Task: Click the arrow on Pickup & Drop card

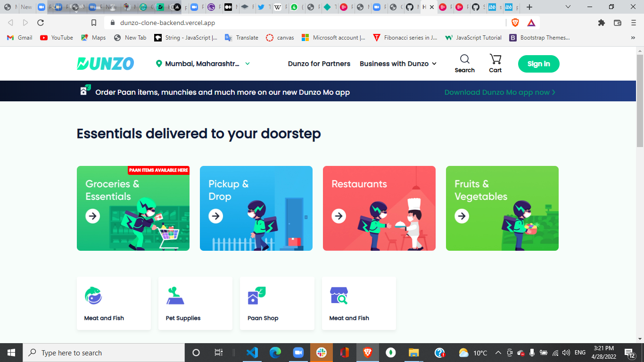Action: pos(215,216)
